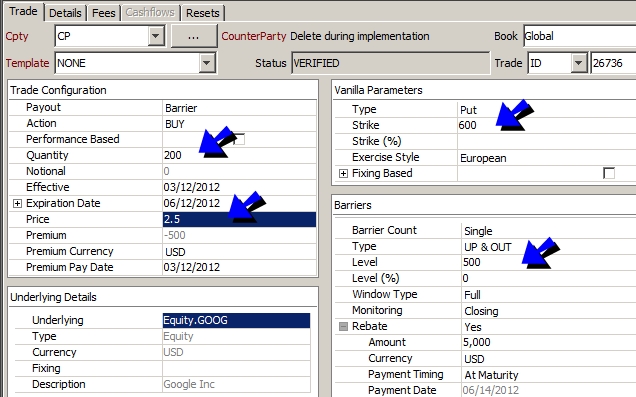Viewport: 636px width, 397px height.
Task: Open the Details tab
Action: (x=65, y=13)
